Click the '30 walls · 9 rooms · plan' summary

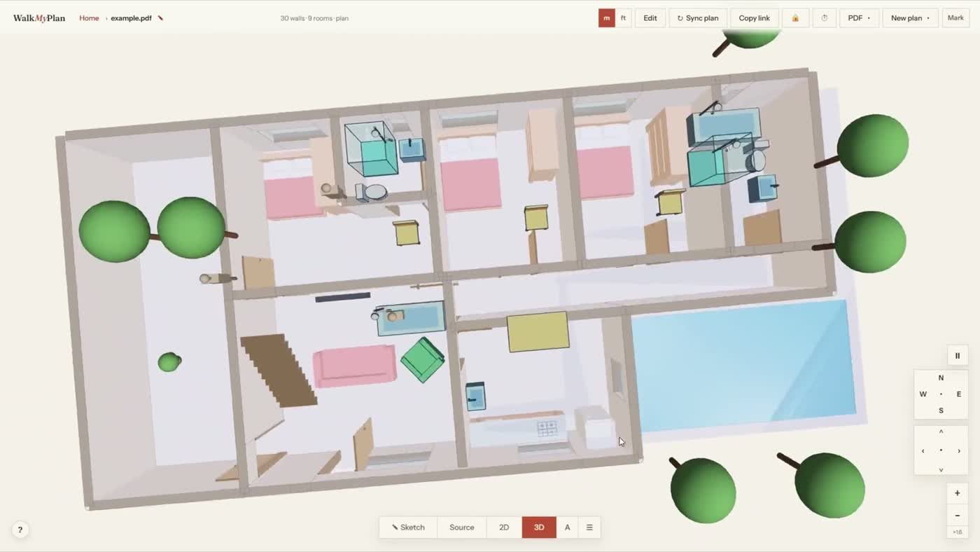(x=314, y=18)
